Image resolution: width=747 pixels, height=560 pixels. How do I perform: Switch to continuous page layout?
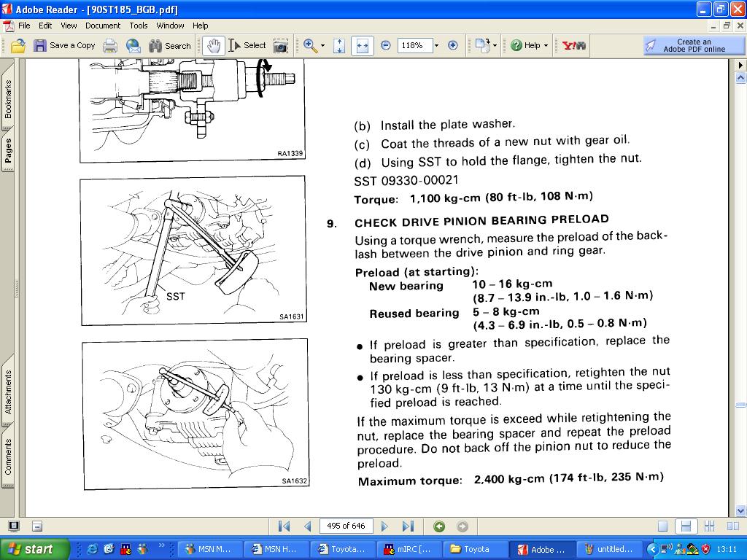[684, 526]
